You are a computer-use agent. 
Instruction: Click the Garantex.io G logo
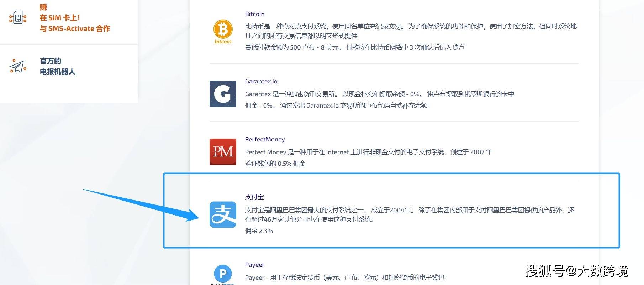[223, 94]
